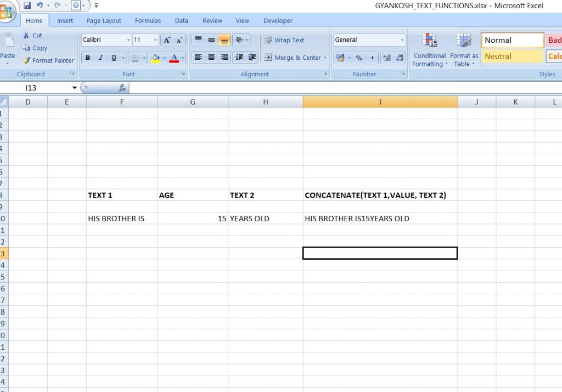Viewport: 562px width, 392px height.
Task: Select the Percent Style icon
Action: 359,57
